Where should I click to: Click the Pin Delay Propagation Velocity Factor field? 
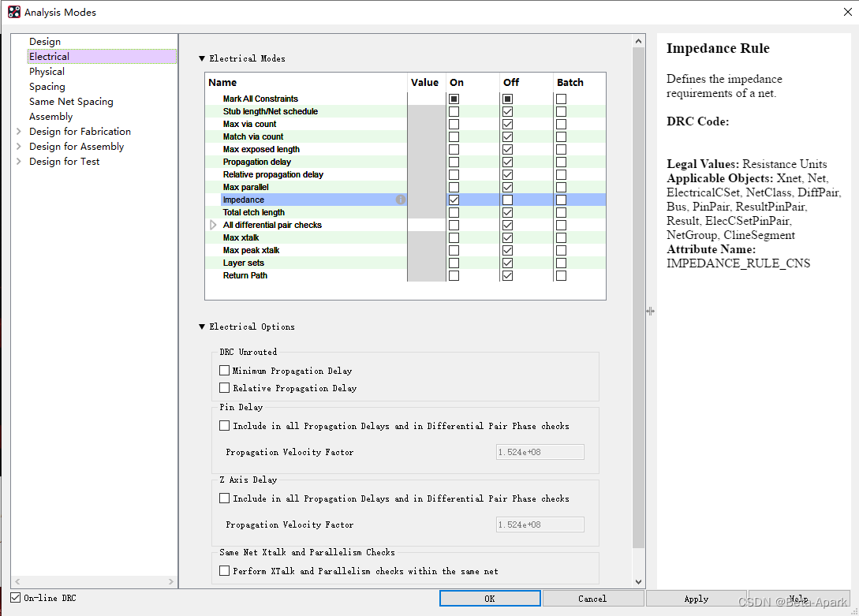tap(540, 452)
